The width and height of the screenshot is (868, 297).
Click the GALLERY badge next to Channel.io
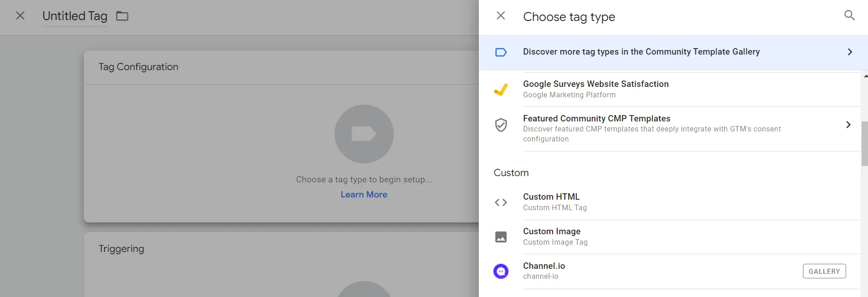[x=824, y=272]
